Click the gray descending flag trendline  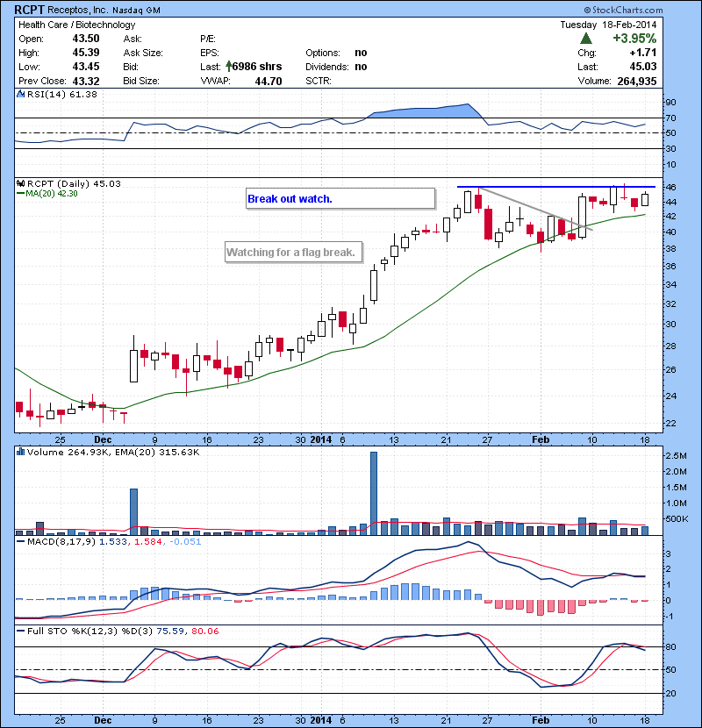535,209
